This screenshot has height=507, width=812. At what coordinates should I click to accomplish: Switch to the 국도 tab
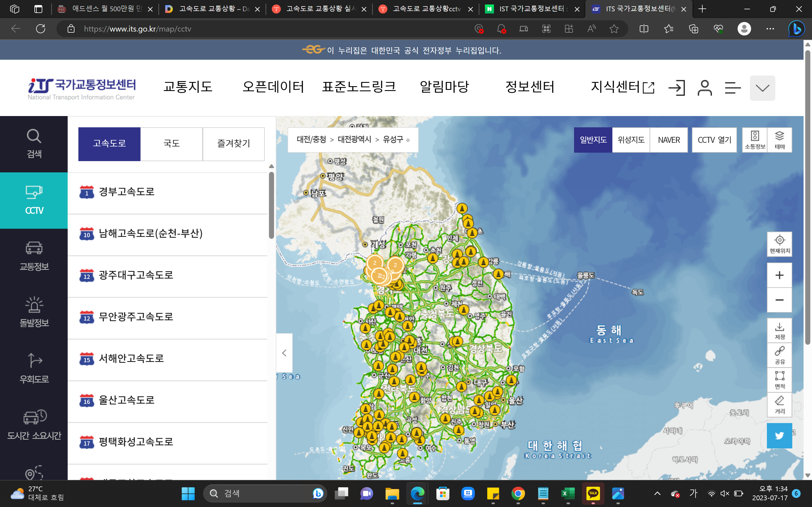point(171,144)
